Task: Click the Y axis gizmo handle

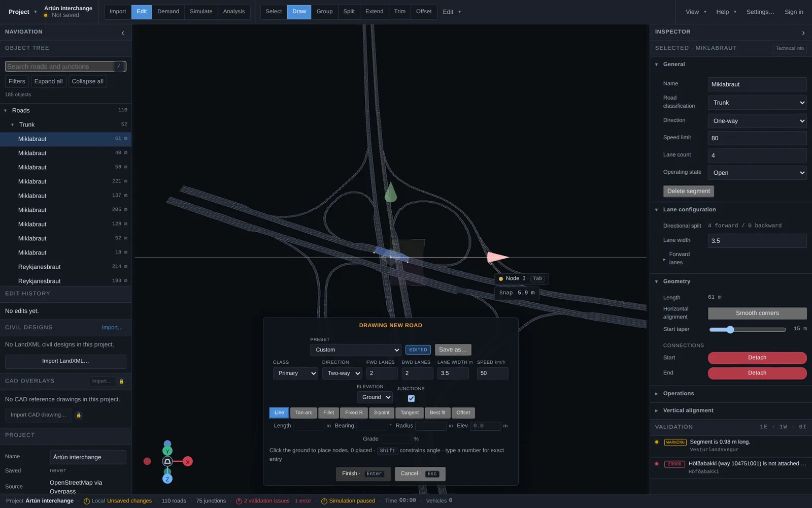Action: pos(167,451)
